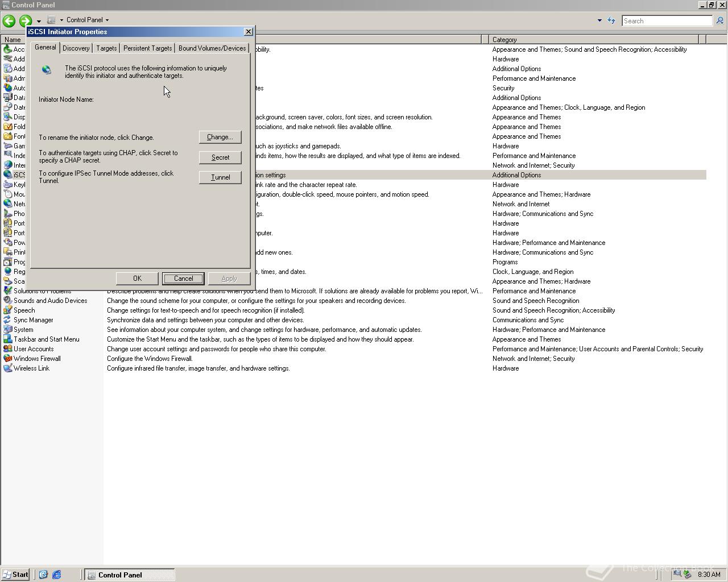The width and height of the screenshot is (728, 582).
Task: Select the Game Controllers icon
Action: click(7, 146)
